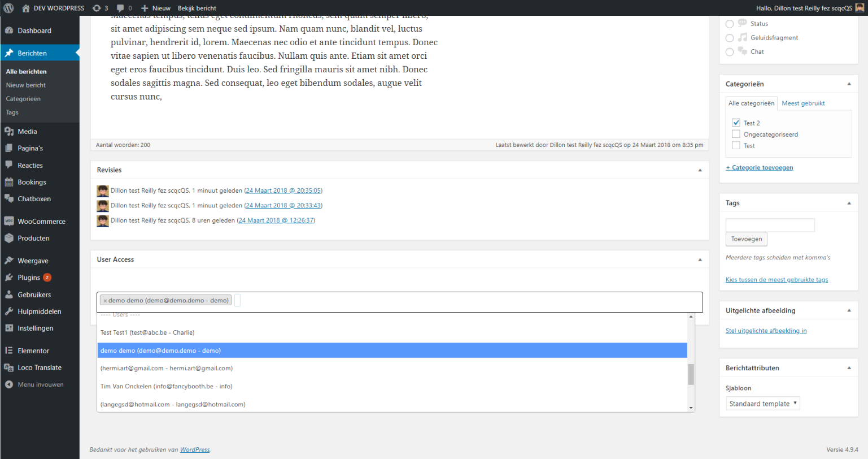Image resolution: width=868 pixels, height=459 pixels.
Task: Collapse the Tags panel arrow
Action: 849,203
